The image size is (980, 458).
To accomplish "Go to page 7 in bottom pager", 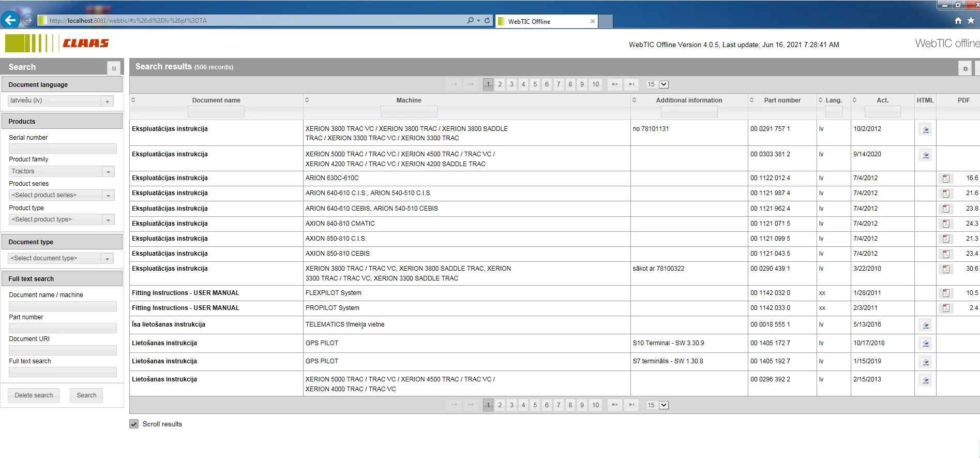I will point(559,405).
